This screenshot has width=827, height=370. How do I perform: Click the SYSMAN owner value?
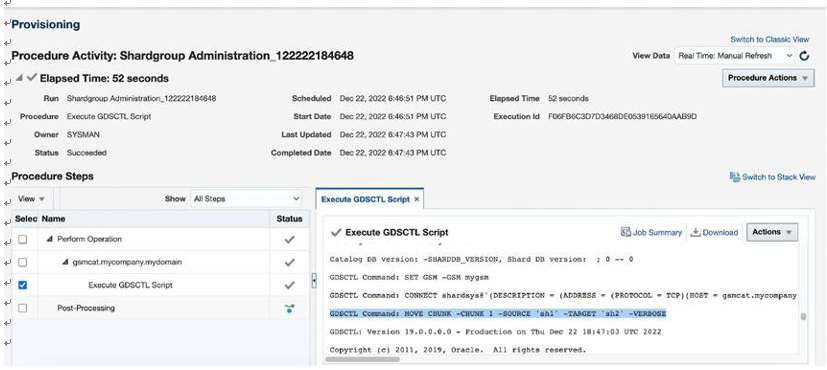coord(83,135)
